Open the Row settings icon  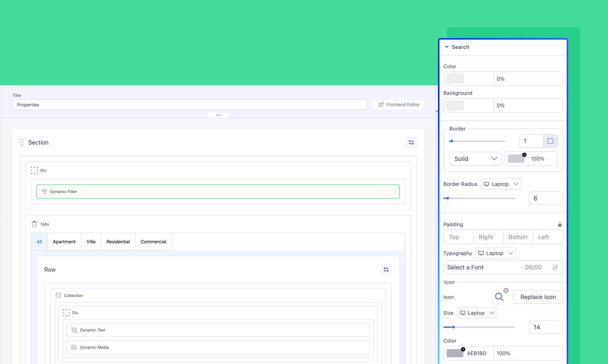pyautogui.click(x=386, y=270)
